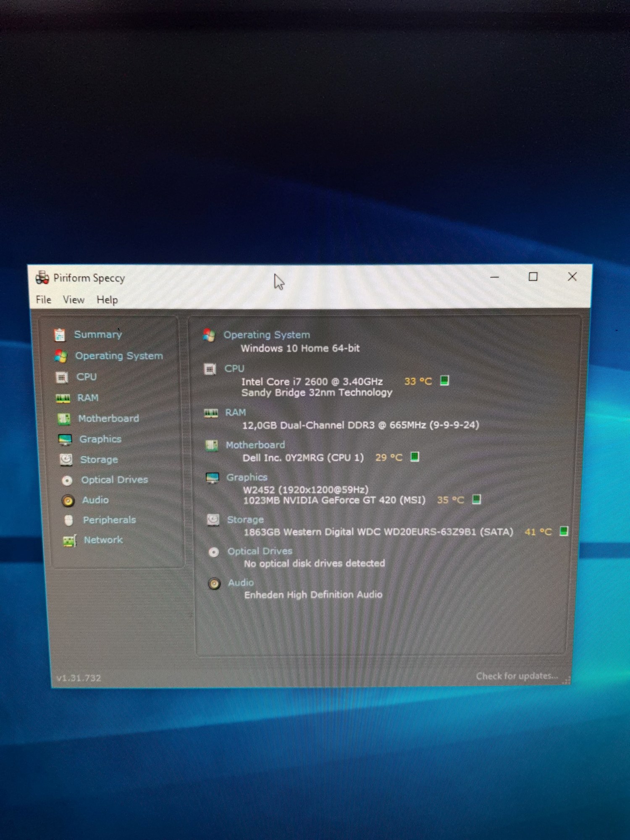Screen dimensions: 630x840
Task: Click the green GPU temperature indicator
Action: click(x=476, y=499)
